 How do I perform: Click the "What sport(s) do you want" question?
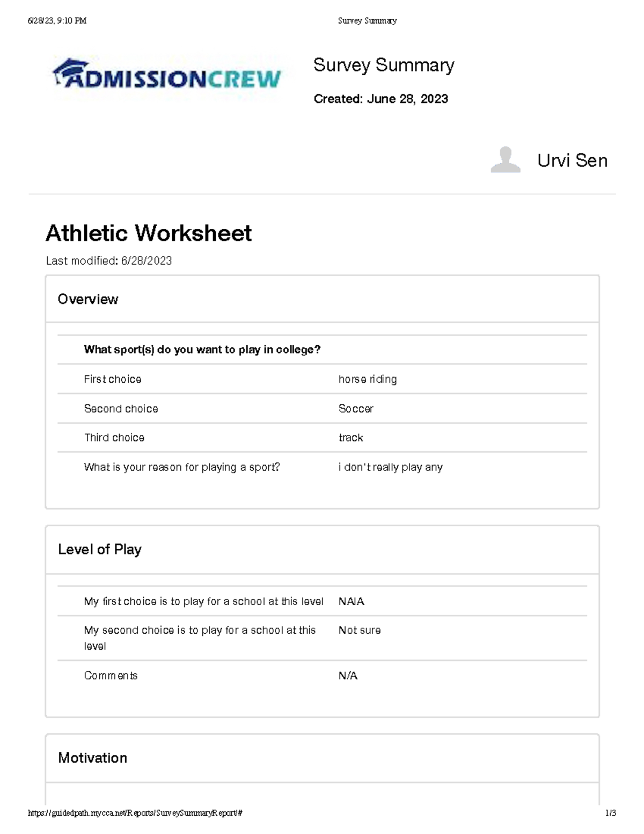(x=202, y=350)
